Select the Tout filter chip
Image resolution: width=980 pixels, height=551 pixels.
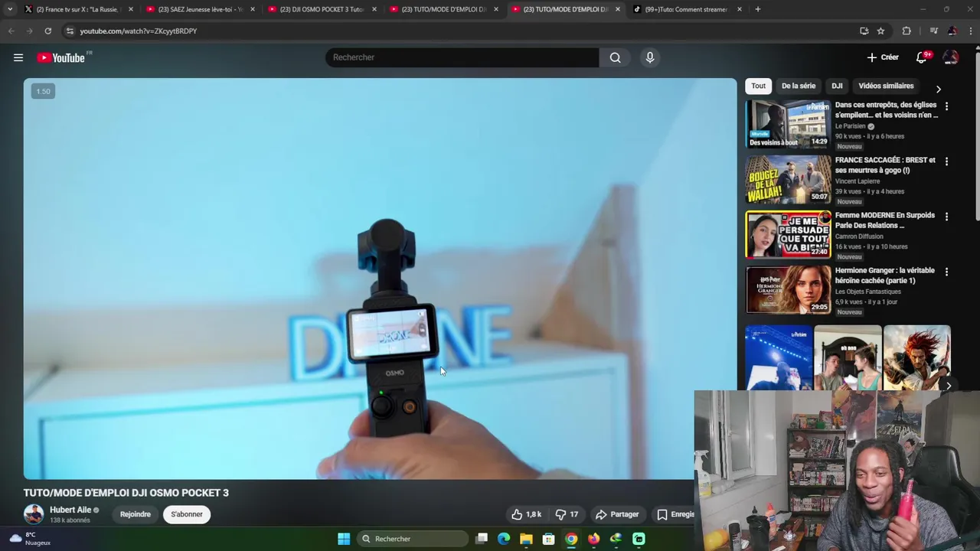tap(758, 86)
